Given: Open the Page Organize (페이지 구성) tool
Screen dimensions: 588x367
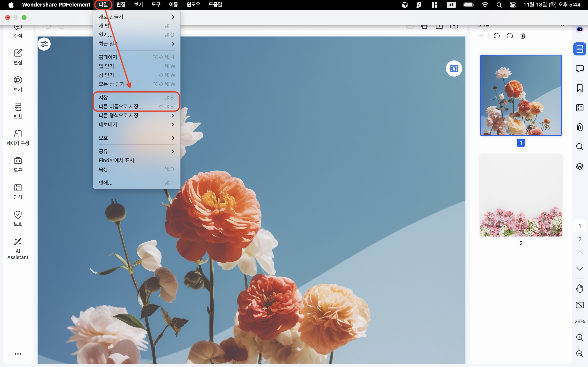Looking at the screenshot, I should point(18,137).
